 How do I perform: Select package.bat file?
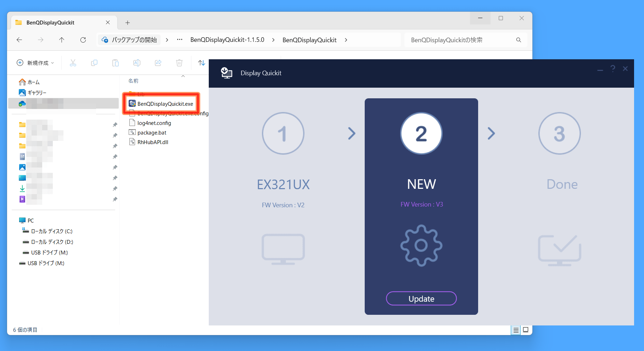tap(148, 132)
